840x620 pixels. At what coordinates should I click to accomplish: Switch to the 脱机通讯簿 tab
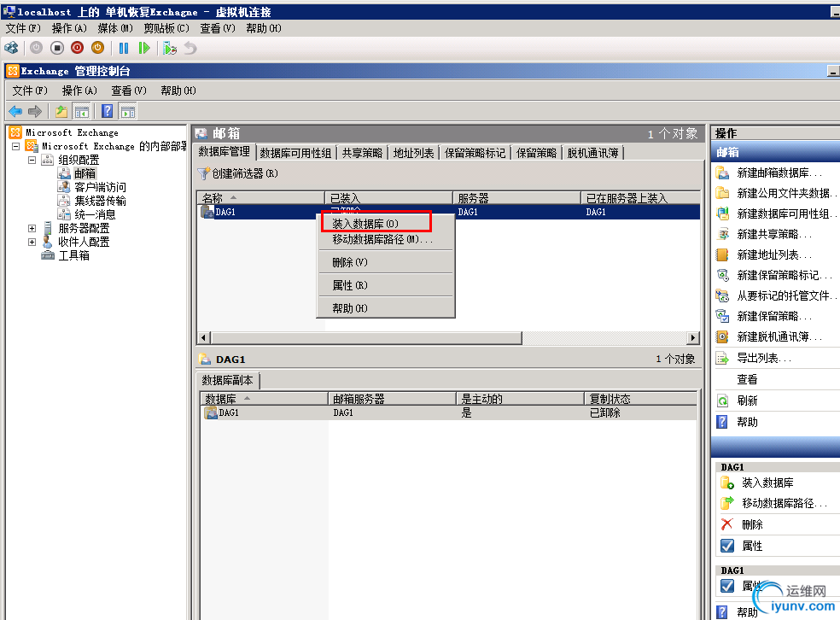(x=593, y=153)
